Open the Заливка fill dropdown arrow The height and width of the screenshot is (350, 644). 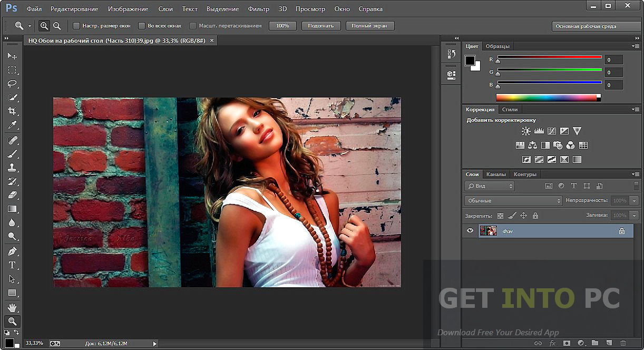[x=634, y=216]
